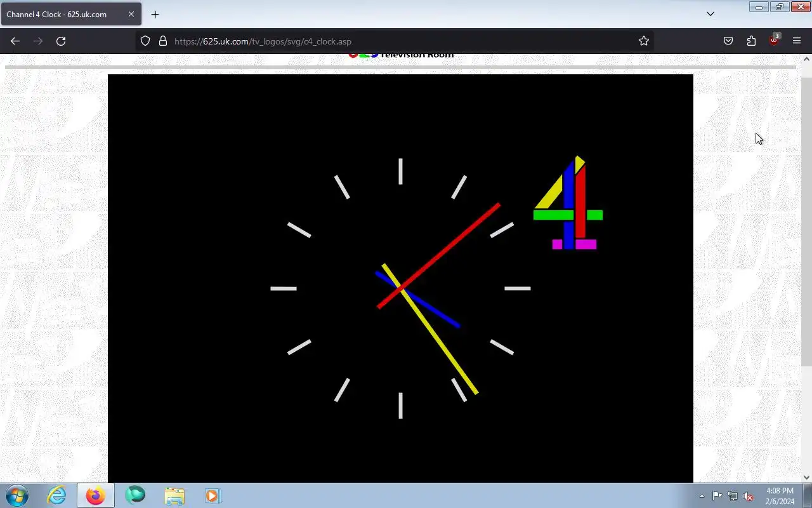The width and height of the screenshot is (812, 508).
Task: Click the colorful Channel 4 logo
Action: (x=568, y=202)
